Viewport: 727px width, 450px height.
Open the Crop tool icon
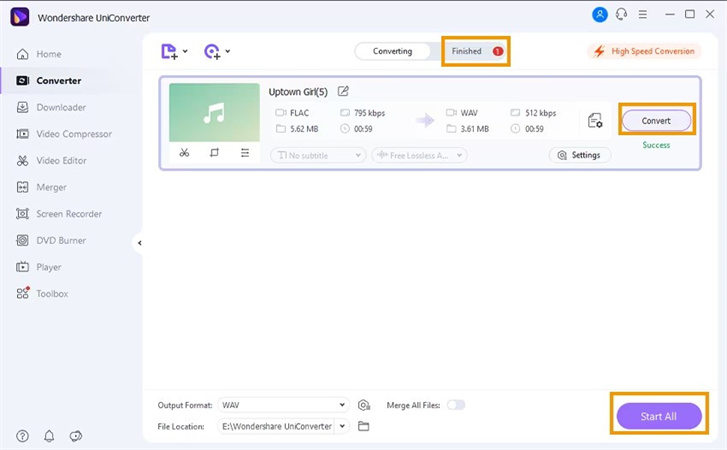tap(214, 152)
